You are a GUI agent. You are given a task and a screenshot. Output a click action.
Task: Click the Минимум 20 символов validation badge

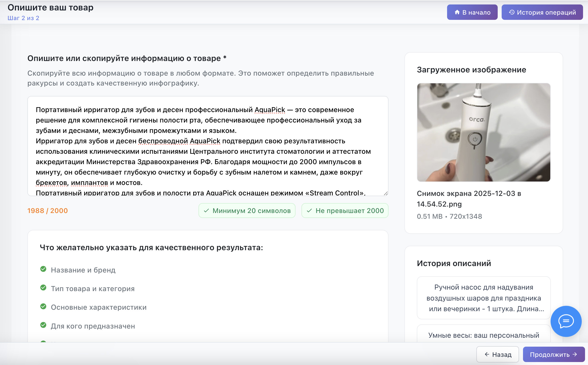point(247,211)
